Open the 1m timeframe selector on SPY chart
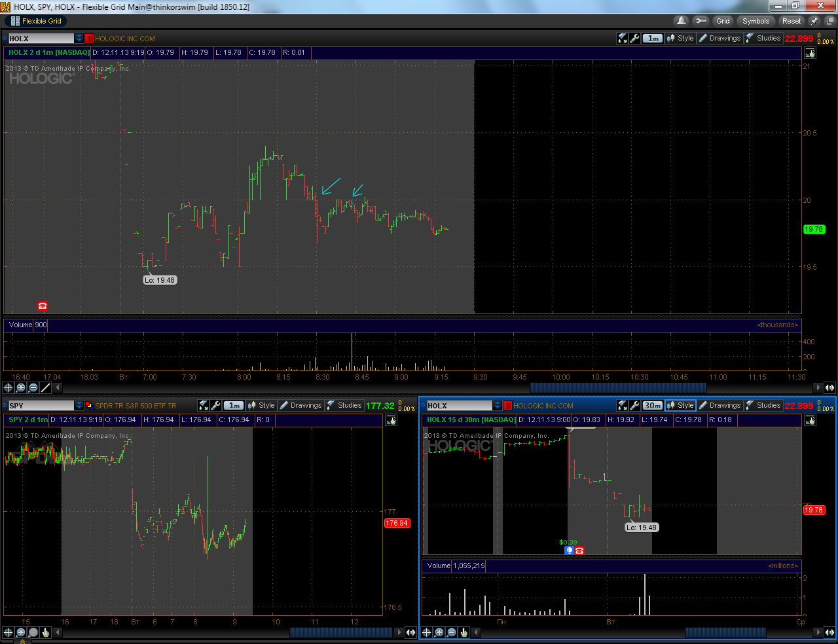Screen dimensions: 838x644 (234, 405)
